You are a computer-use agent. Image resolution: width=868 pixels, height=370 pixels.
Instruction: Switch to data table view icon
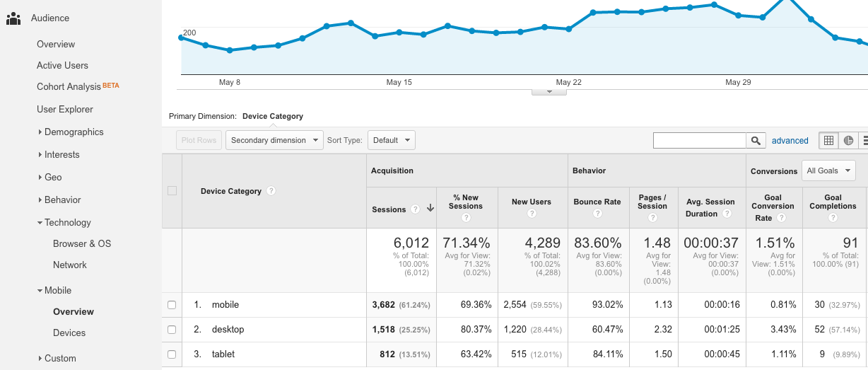[x=828, y=141]
